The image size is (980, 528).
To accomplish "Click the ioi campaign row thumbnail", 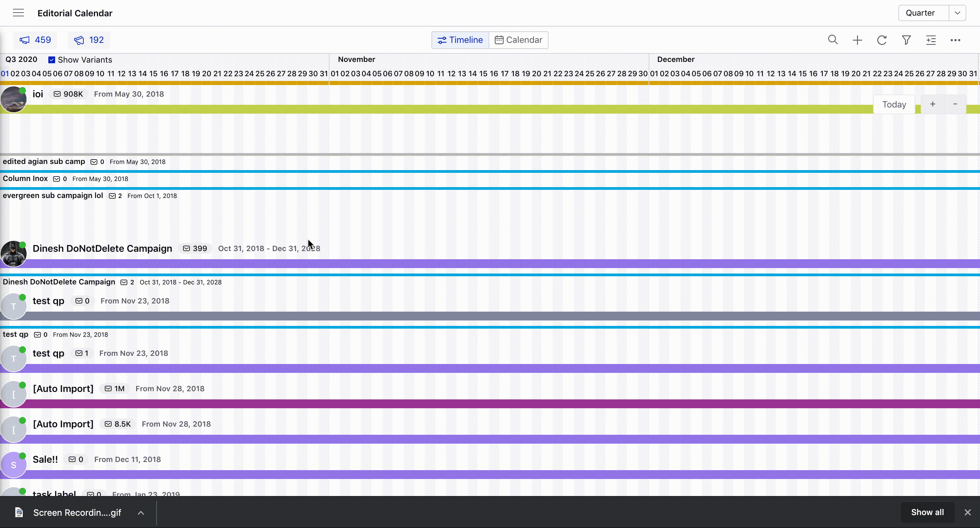I will (13, 99).
